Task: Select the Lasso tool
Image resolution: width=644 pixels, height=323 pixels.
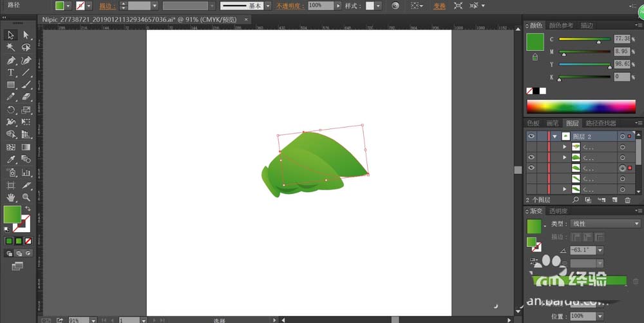Action: click(26, 47)
